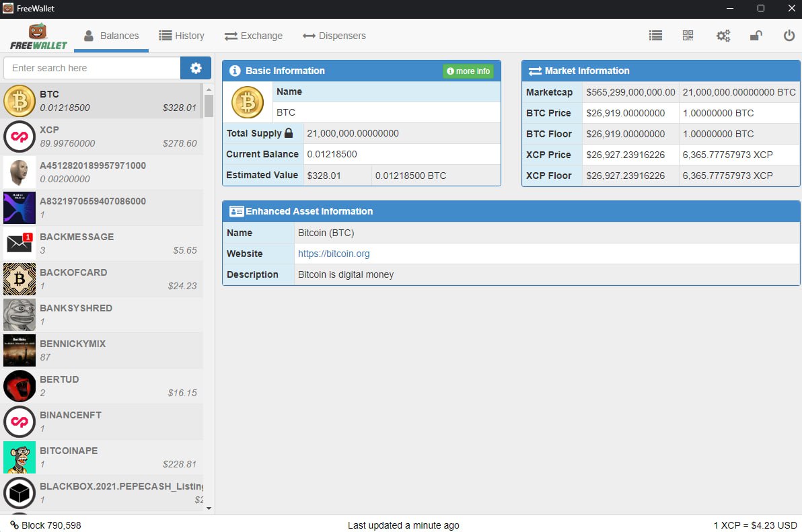Click the BINANCENFT Counterparty logo icon
Screen dimensions: 802x532
pyautogui.click(x=20, y=422)
